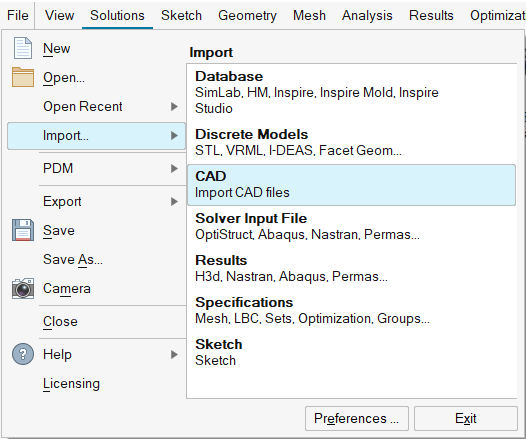
Task: Select Results import option
Action: (x=351, y=268)
